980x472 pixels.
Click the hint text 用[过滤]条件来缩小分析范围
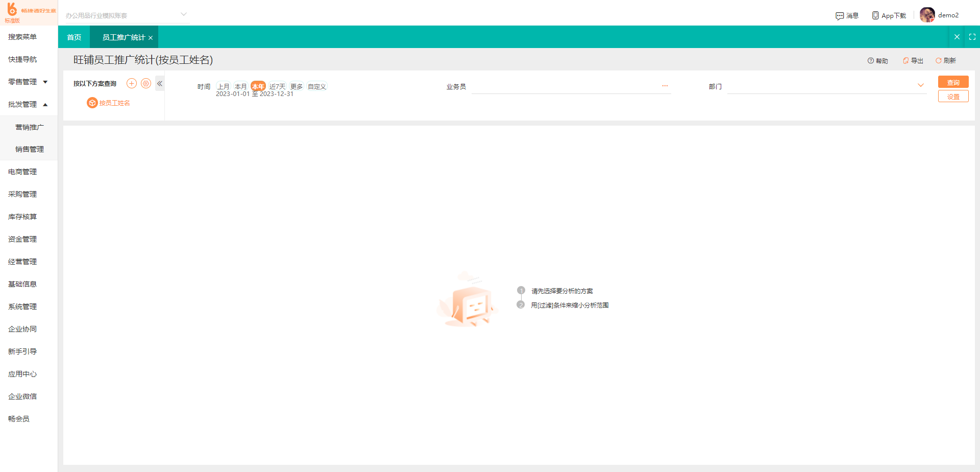[570, 305]
